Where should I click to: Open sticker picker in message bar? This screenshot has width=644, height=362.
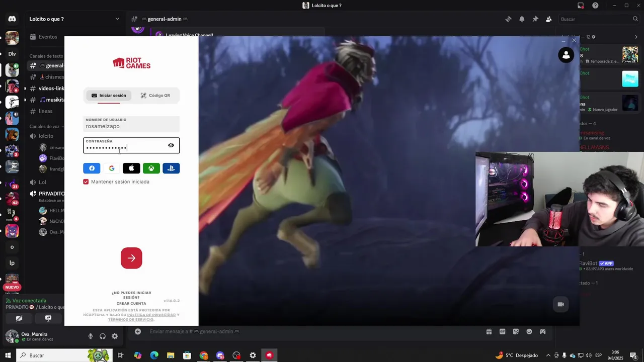pos(516,331)
